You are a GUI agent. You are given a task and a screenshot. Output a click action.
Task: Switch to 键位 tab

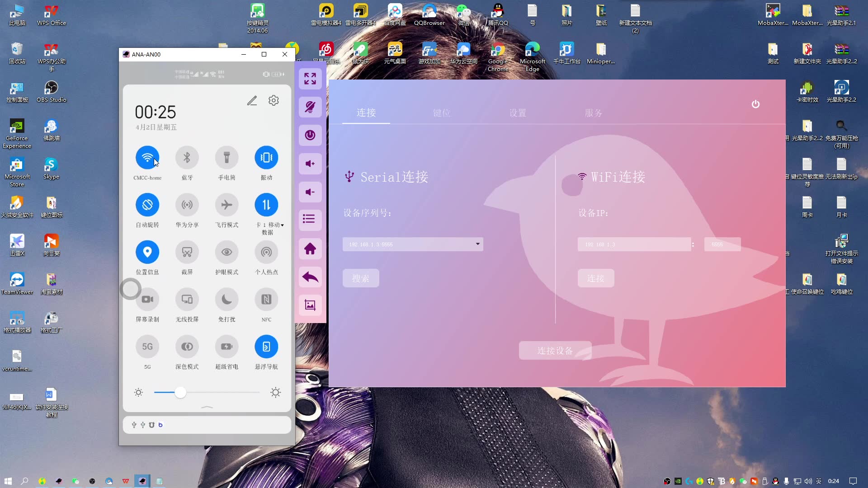click(441, 113)
